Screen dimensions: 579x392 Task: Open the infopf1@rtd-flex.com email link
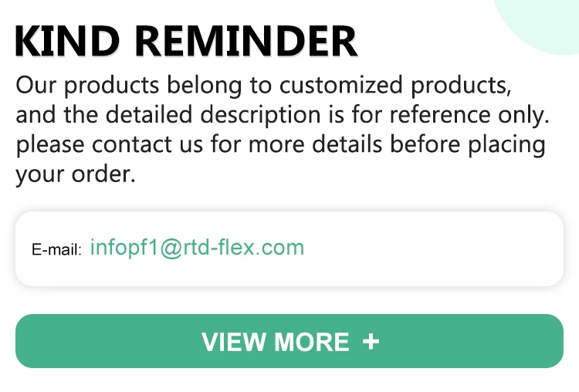tap(197, 248)
